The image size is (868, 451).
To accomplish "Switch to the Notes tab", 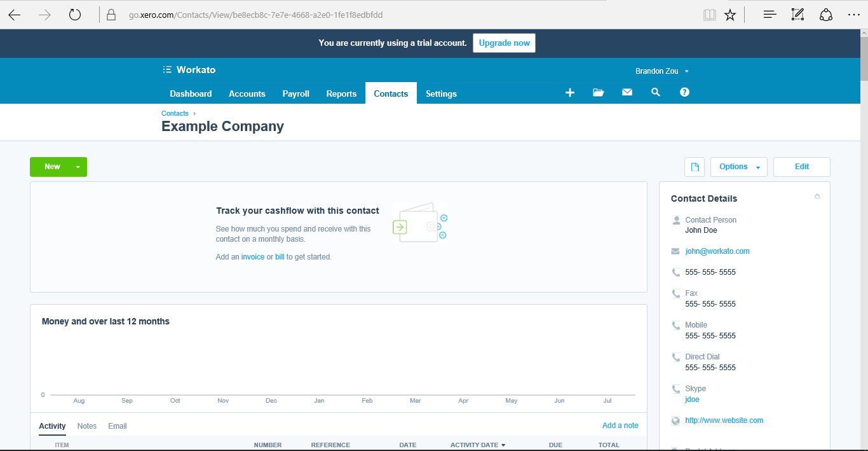I will pyautogui.click(x=87, y=426).
